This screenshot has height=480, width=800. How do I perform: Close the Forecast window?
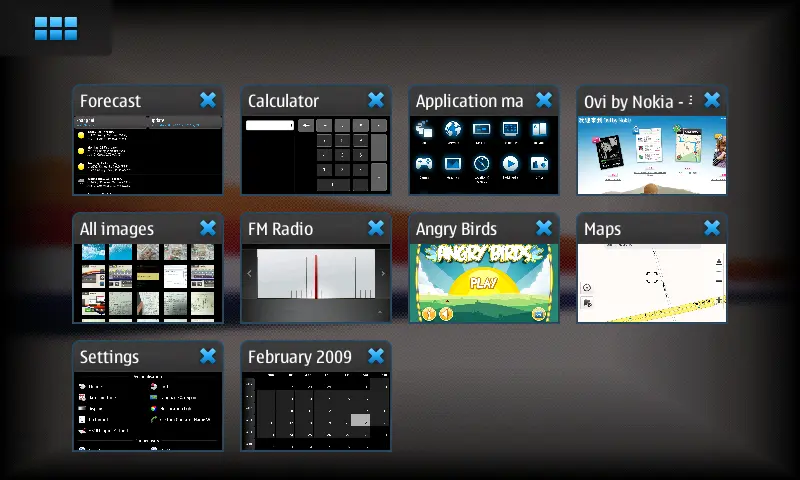coord(208,100)
